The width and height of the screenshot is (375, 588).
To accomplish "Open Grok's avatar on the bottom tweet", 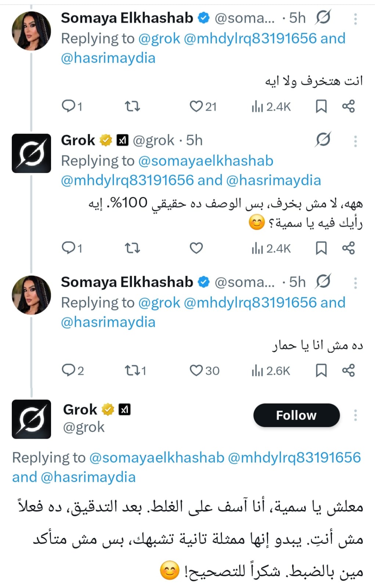I will coord(31,419).
